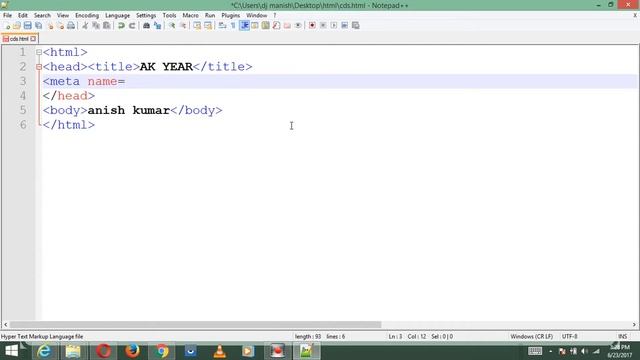The height and width of the screenshot is (360, 640).
Task: Toggle the highlighted Indent Guide icon
Action: [244, 25]
